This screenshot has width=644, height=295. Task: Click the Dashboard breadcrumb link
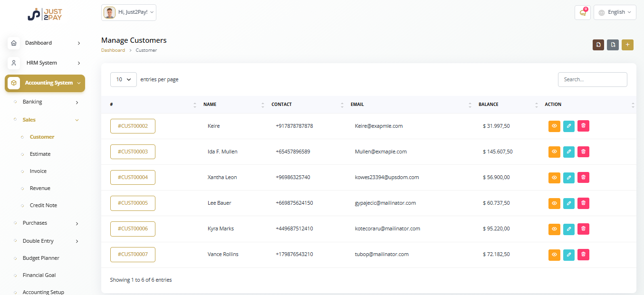(x=113, y=50)
